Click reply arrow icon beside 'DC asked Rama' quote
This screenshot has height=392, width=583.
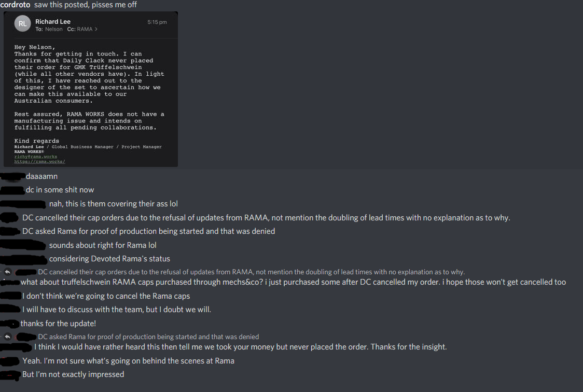8,337
